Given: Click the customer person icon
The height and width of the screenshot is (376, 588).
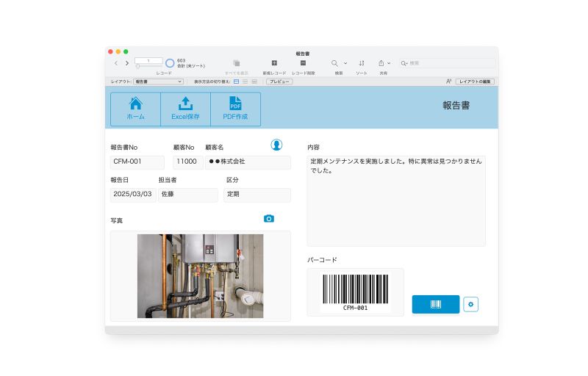Looking at the screenshot, I should (x=276, y=145).
